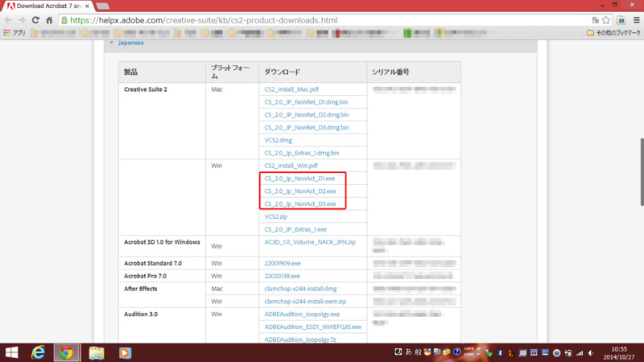This screenshot has width=644, height=362.
Task: Open the アプリ apps shortcut
Action: pyautogui.click(x=14, y=33)
